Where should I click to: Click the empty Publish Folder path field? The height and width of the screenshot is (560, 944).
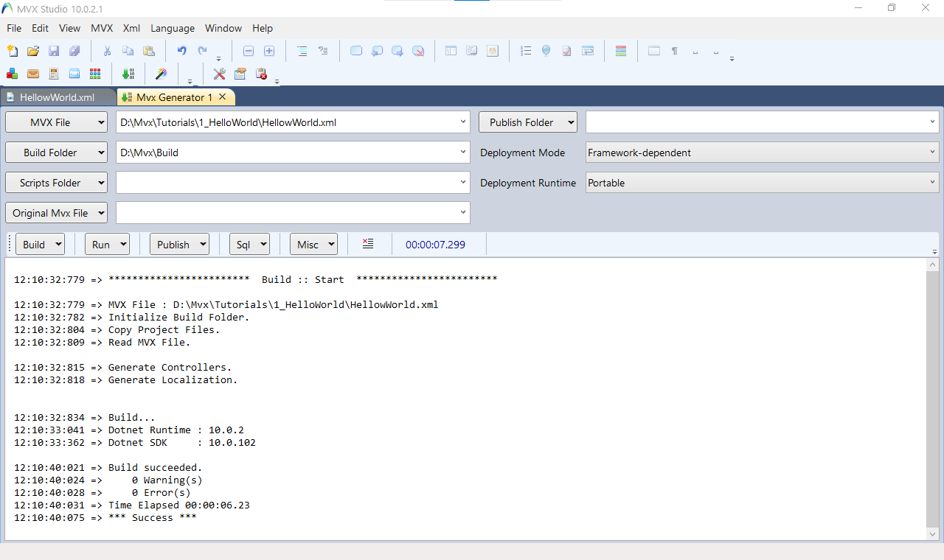click(762, 122)
